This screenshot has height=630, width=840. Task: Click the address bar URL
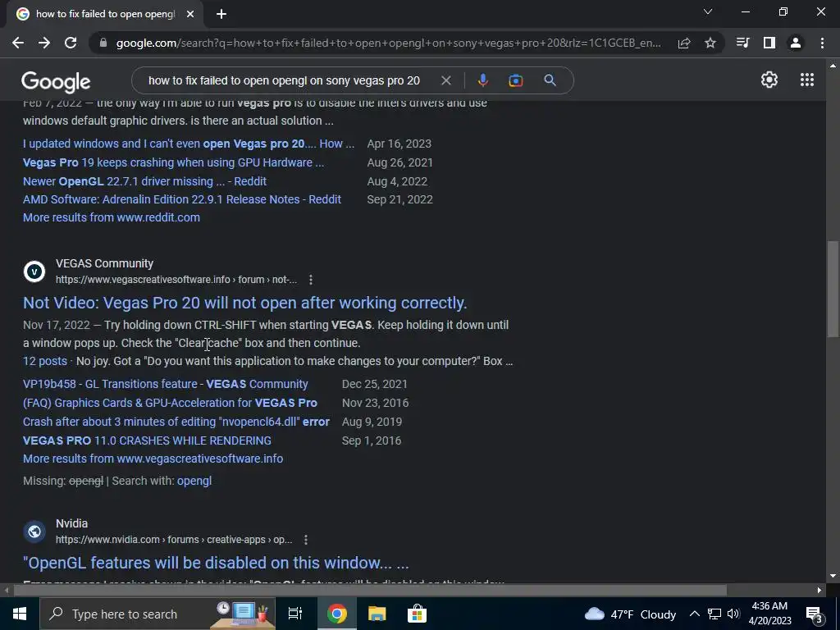[x=388, y=43]
